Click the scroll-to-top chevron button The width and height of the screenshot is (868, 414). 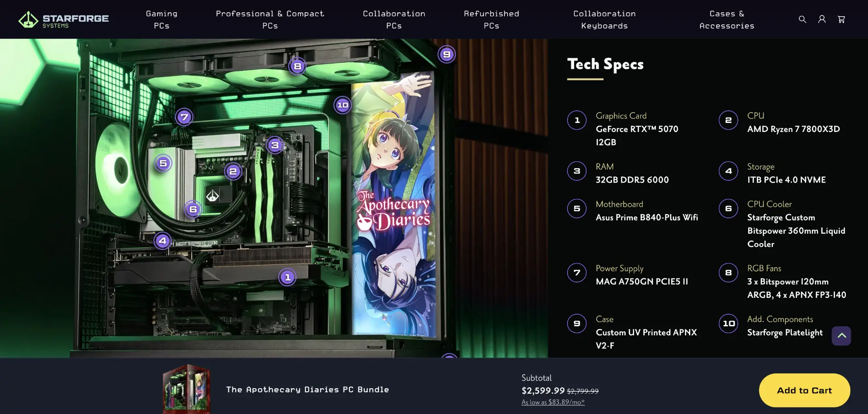[x=841, y=336]
